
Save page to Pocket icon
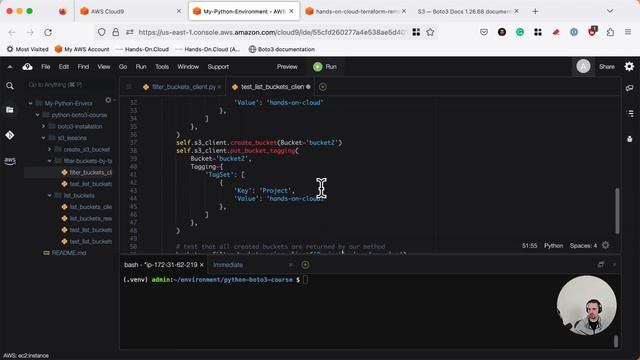click(484, 32)
